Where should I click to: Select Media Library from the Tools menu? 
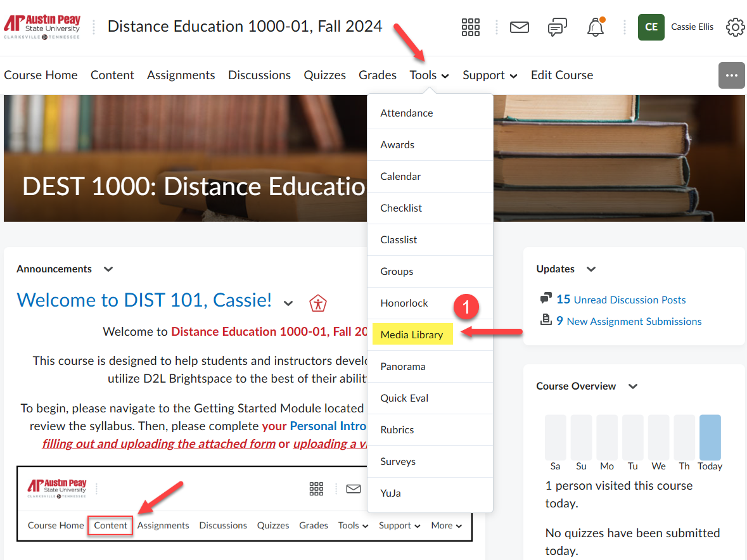[412, 334]
